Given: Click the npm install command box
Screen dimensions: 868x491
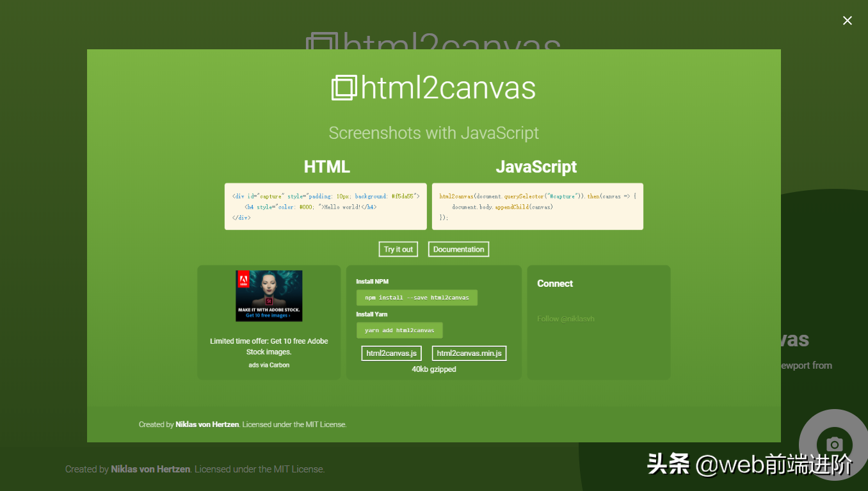Looking at the screenshot, I should tap(417, 298).
